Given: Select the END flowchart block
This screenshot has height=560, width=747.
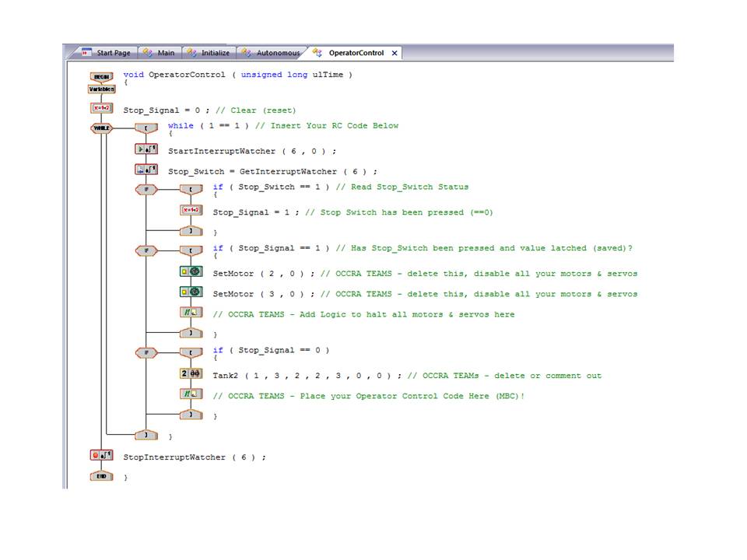Looking at the screenshot, I should 101,476.
